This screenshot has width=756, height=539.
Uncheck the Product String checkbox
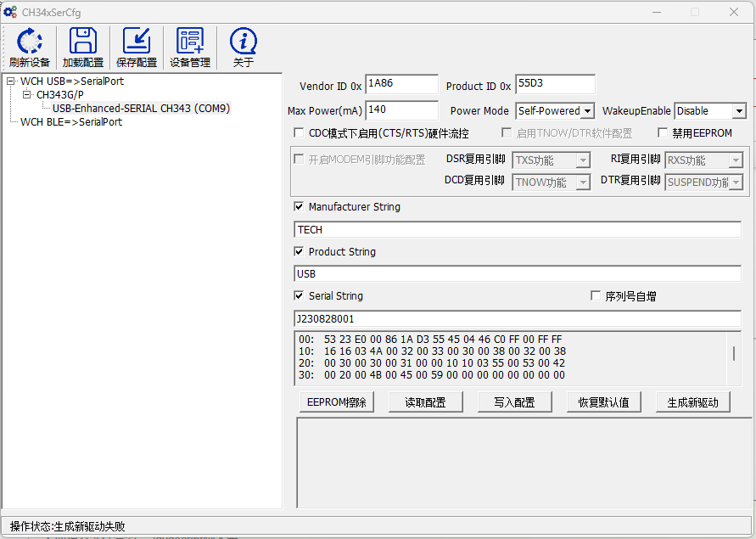pyautogui.click(x=299, y=252)
